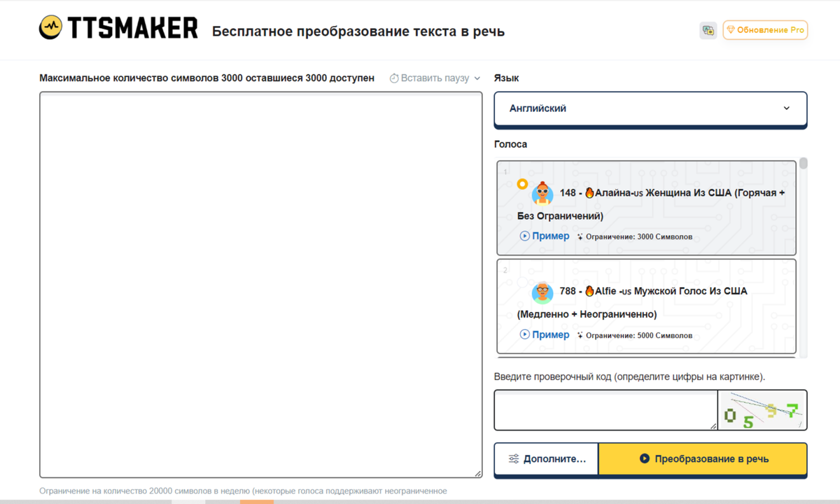The height and width of the screenshot is (504, 840).
Task: Click the Alfie voice avatar
Action: coord(542,291)
